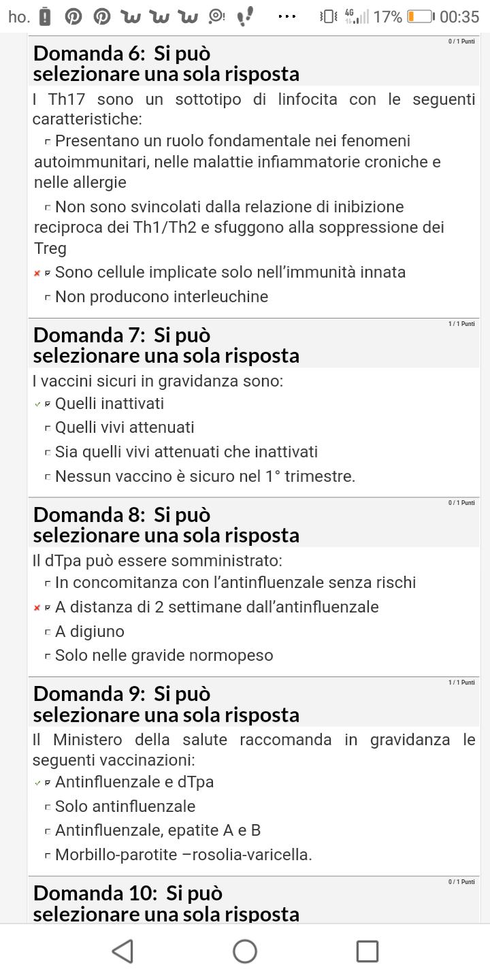Viewport: 490px width, 980px height.
Task: Tap the Android home circle button
Action: tap(245, 951)
